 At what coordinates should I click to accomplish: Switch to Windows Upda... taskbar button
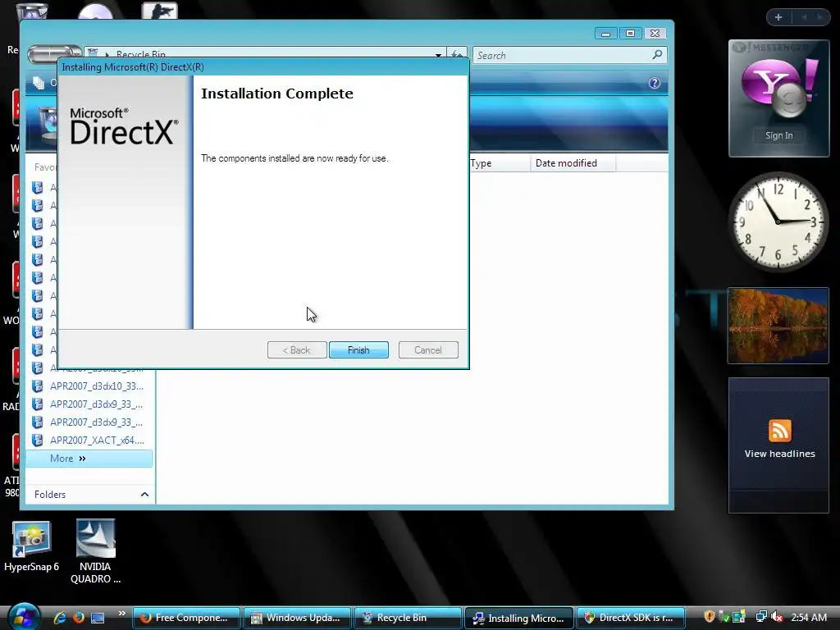click(x=297, y=618)
